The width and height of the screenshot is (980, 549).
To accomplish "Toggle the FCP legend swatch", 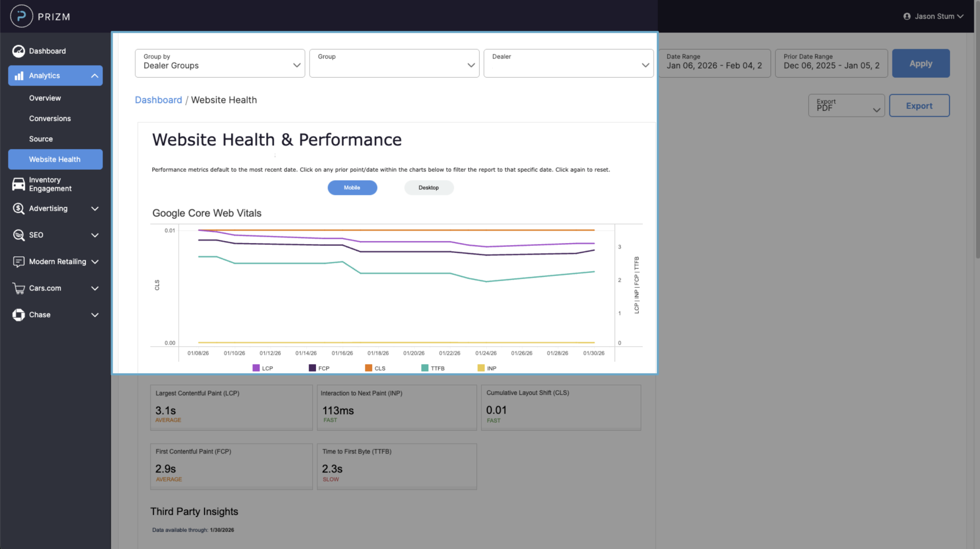I will pos(312,368).
